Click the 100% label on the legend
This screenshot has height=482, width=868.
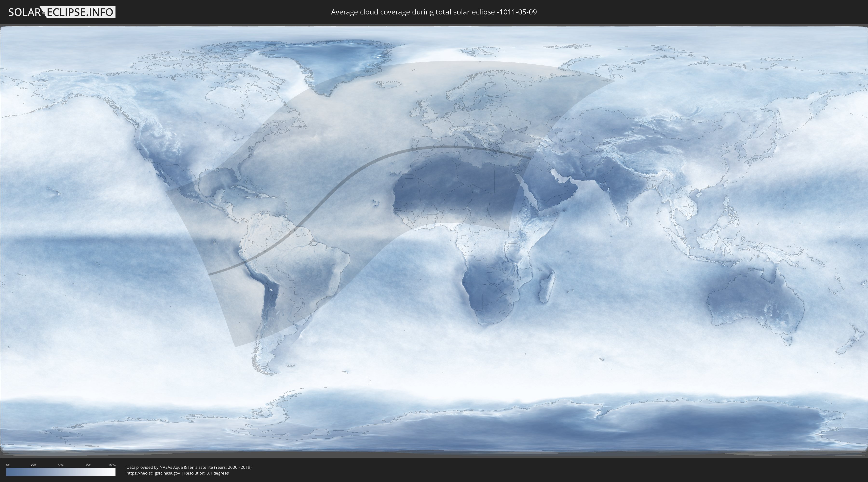tap(112, 465)
